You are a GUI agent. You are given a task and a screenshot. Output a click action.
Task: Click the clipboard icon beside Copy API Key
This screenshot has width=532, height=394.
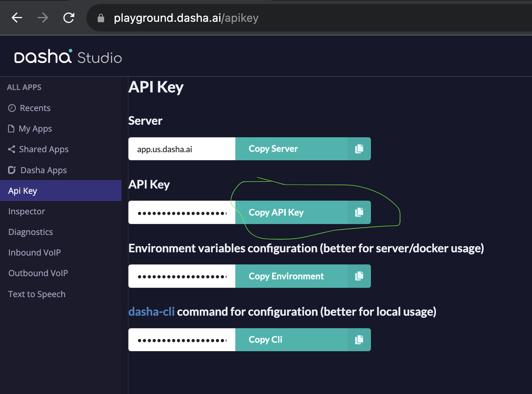coord(359,212)
